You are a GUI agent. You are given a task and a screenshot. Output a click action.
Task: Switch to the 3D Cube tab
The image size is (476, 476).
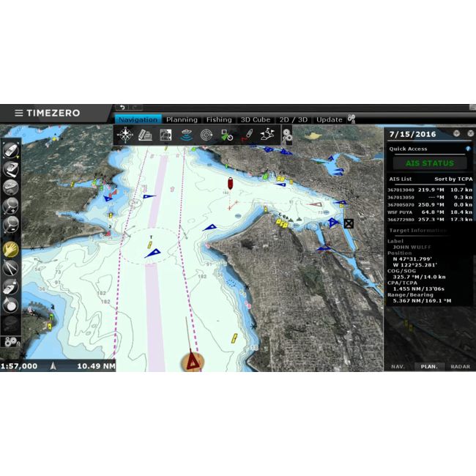256,119
